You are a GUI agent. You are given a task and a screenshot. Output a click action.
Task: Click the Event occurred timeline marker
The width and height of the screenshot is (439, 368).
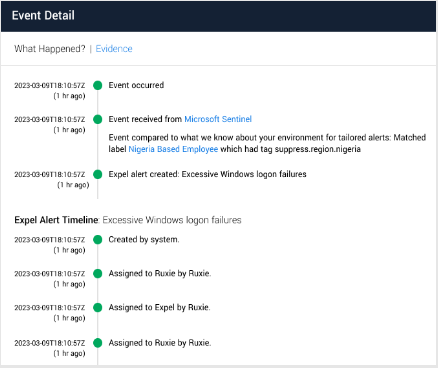coord(98,85)
